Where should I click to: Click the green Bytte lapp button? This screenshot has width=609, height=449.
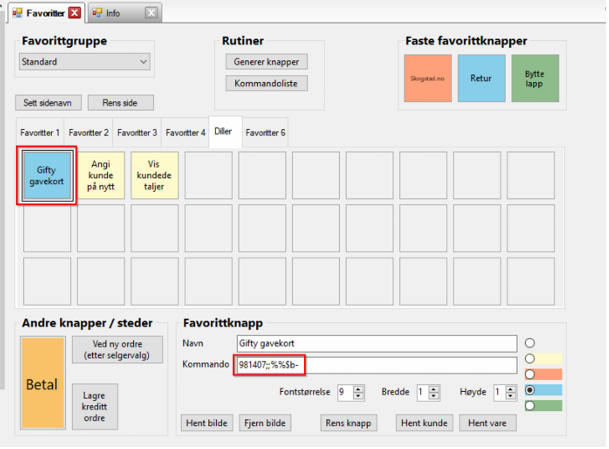coord(535,78)
